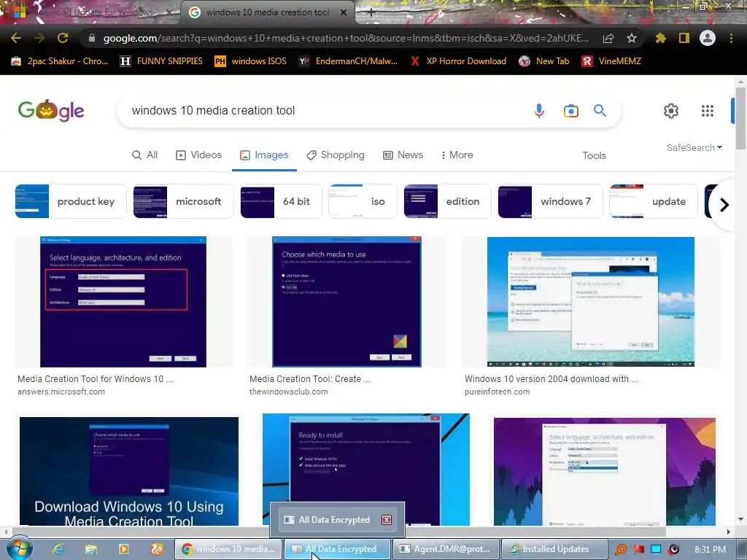Select the Images tab
747x560 pixels.
click(264, 155)
